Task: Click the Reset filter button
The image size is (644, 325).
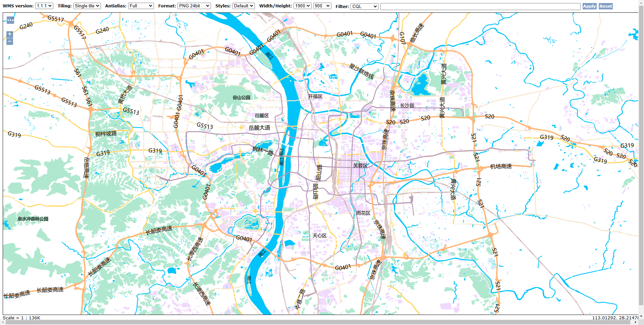Action: (x=606, y=6)
